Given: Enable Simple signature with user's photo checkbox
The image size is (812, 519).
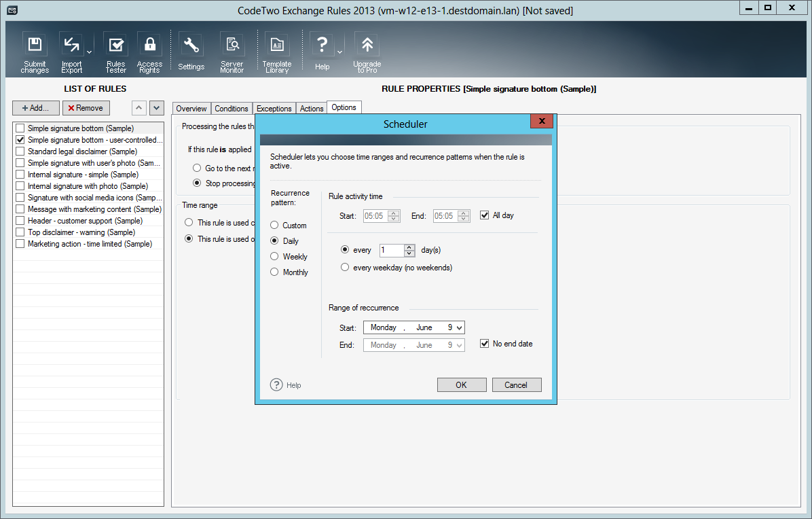Looking at the screenshot, I should point(20,162).
